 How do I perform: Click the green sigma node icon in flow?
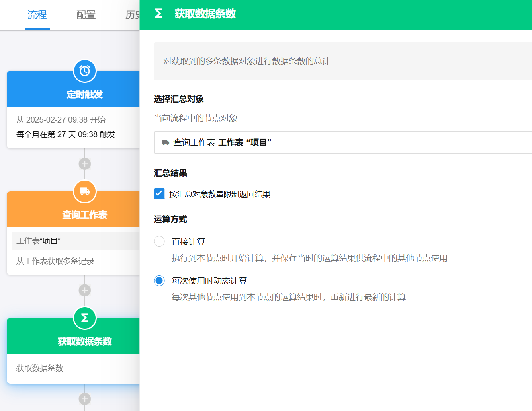85,318
